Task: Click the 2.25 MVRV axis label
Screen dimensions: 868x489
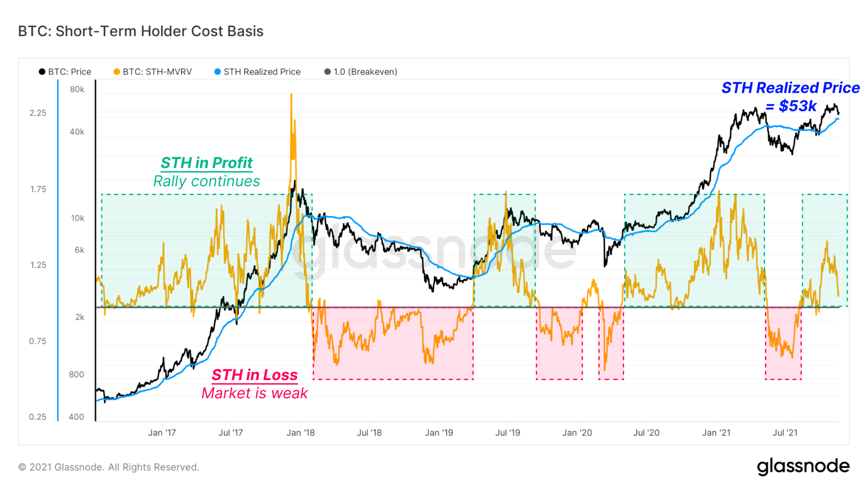Action: (x=38, y=113)
